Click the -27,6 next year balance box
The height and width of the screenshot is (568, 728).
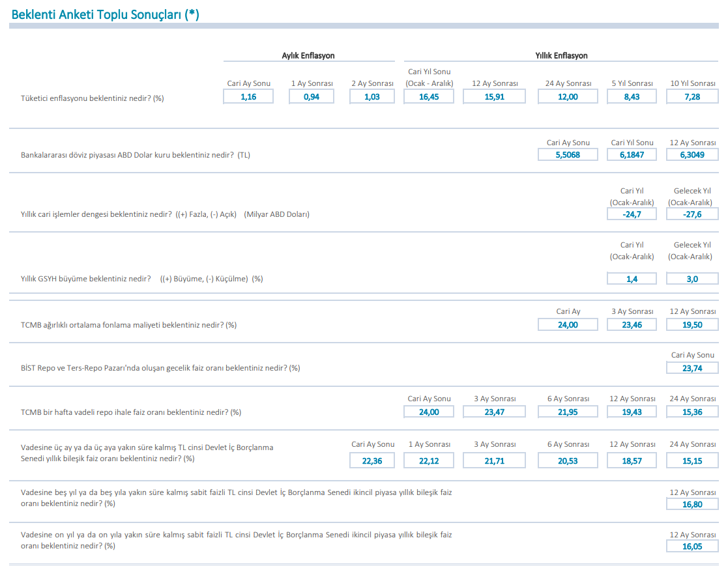pyautogui.click(x=692, y=214)
